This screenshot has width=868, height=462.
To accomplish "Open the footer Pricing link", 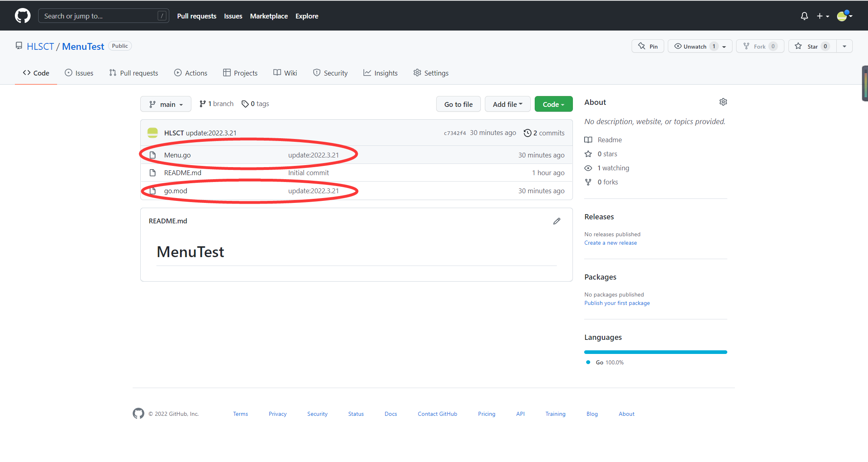I will pyautogui.click(x=486, y=414).
